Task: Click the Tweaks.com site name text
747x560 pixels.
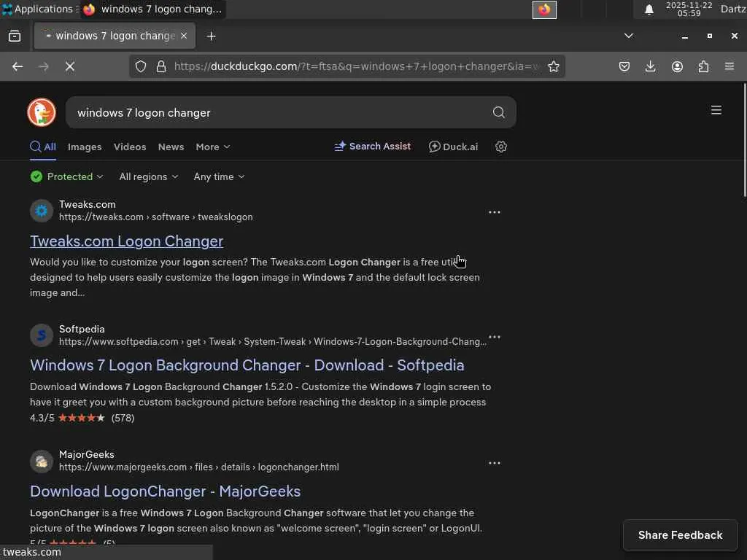Action: pyautogui.click(x=88, y=204)
